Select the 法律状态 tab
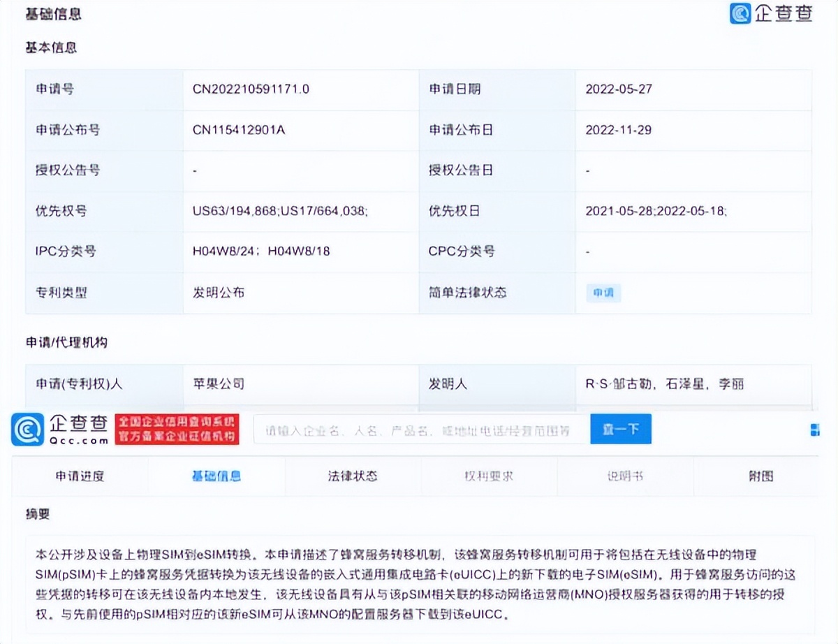 [x=351, y=476]
